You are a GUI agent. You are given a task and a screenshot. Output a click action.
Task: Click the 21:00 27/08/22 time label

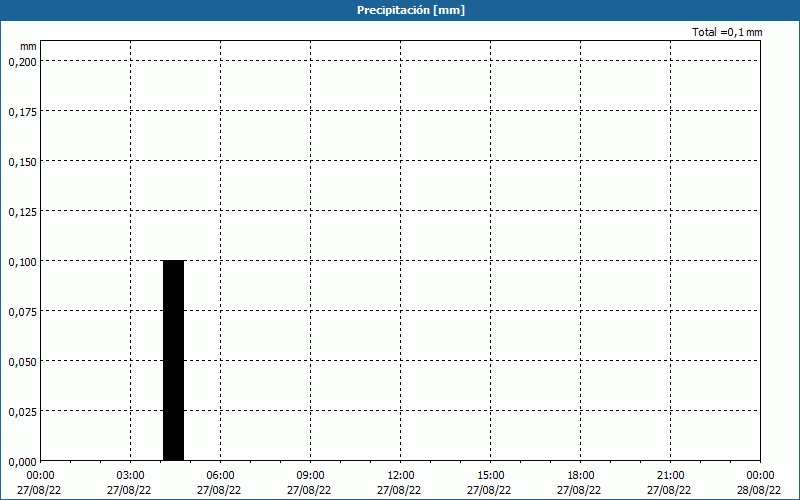point(669,483)
